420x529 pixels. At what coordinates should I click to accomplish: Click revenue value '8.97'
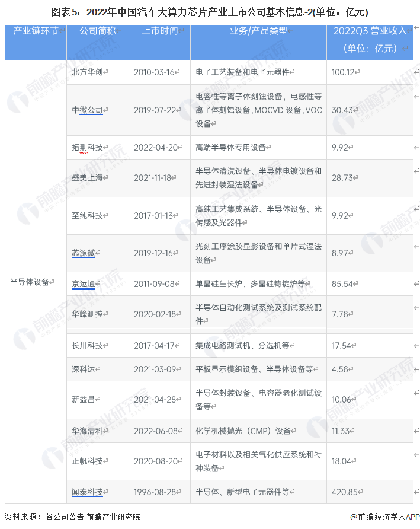click(x=340, y=253)
